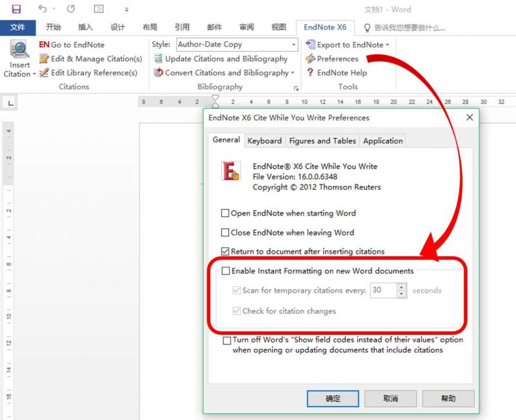
Task: Click Update Citations and Bibliography
Action: 221,59
